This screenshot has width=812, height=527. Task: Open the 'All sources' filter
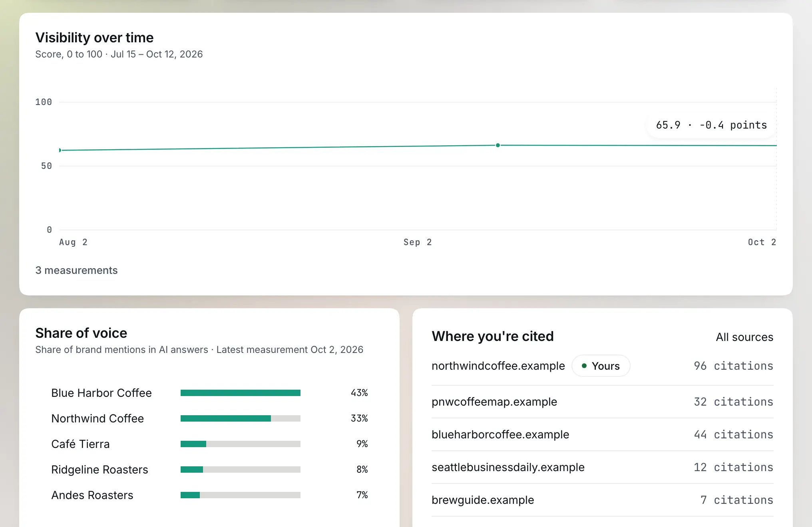744,337
